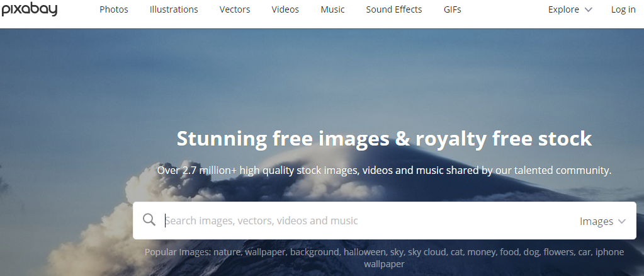Click the Pixabay logo
This screenshot has width=644, height=276.
(x=29, y=9)
